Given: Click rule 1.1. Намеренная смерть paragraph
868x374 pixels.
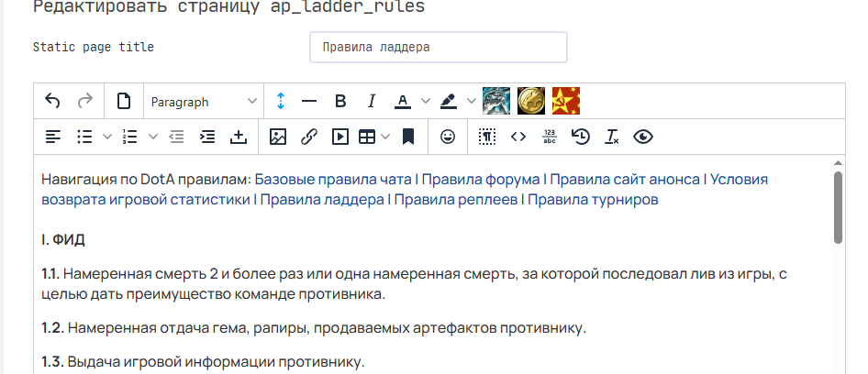Looking at the screenshot, I should coord(414,284).
